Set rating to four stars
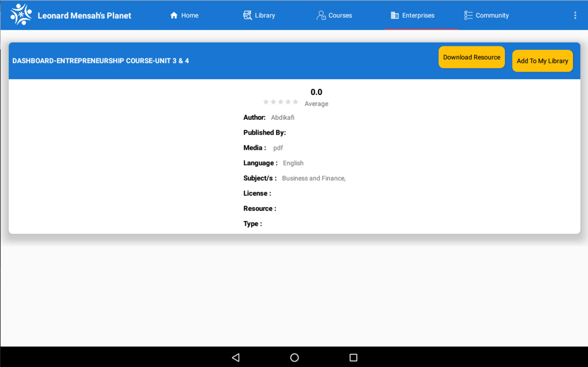 coord(288,102)
